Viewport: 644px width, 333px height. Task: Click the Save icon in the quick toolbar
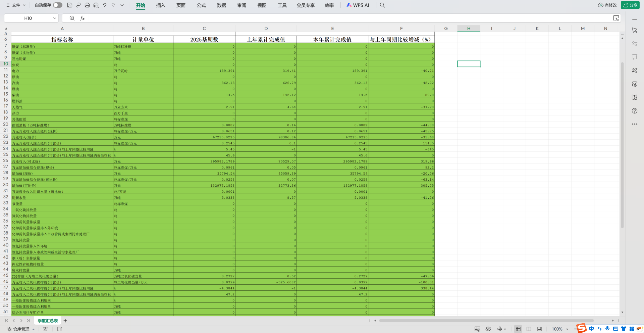(69, 5)
